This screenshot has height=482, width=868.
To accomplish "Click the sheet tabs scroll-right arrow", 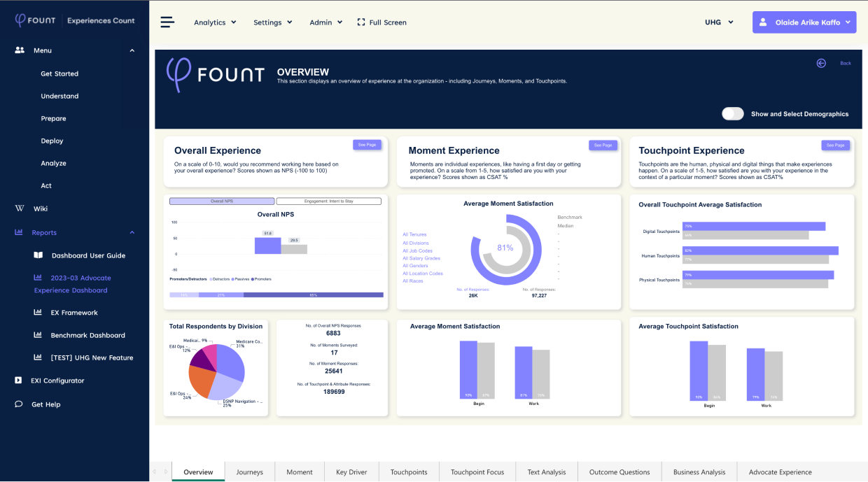I will [x=165, y=472].
